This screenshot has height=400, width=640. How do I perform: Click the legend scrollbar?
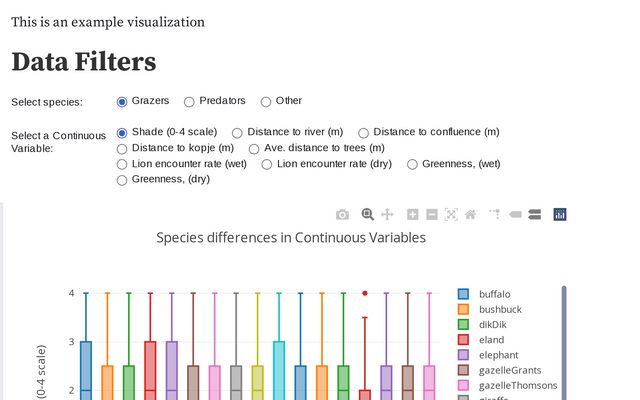coord(564,340)
